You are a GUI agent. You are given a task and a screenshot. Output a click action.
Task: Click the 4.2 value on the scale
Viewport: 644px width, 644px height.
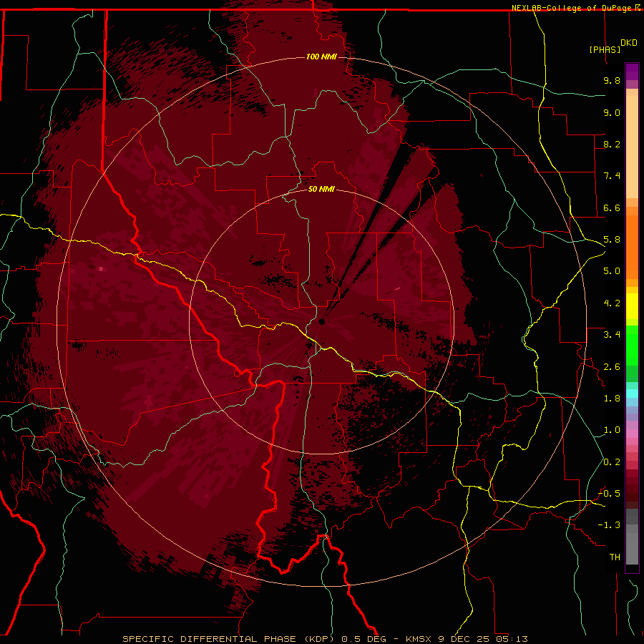(612, 303)
